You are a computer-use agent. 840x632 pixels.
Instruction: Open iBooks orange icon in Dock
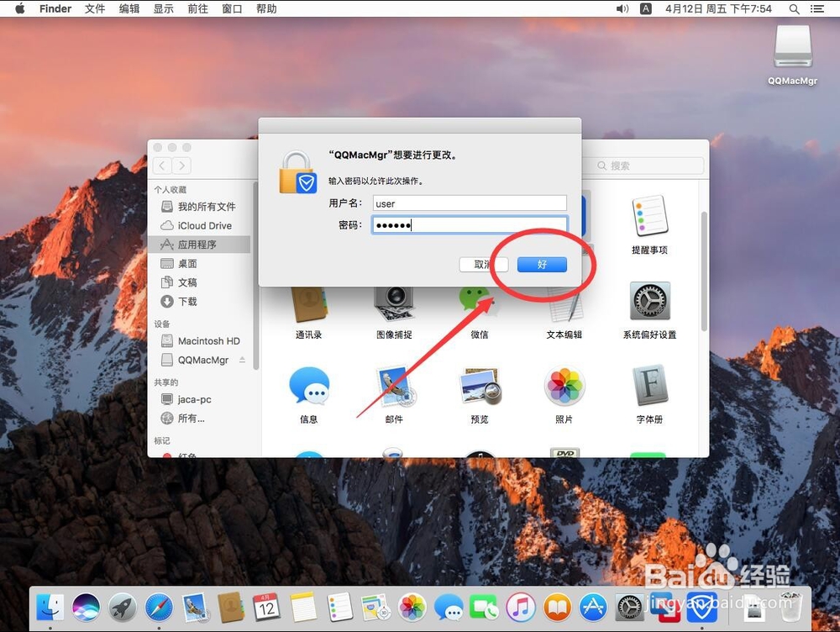(x=557, y=608)
